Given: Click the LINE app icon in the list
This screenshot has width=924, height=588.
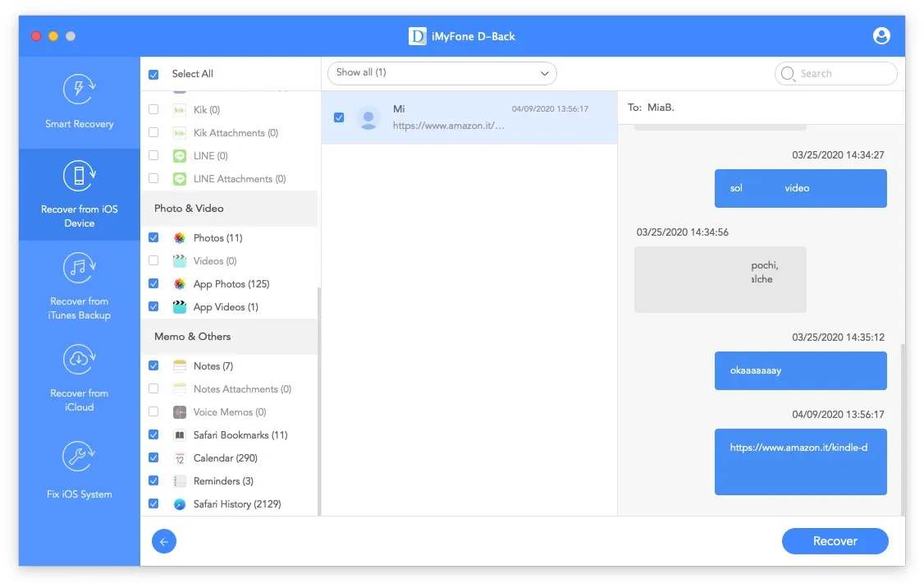Looking at the screenshot, I should [179, 155].
